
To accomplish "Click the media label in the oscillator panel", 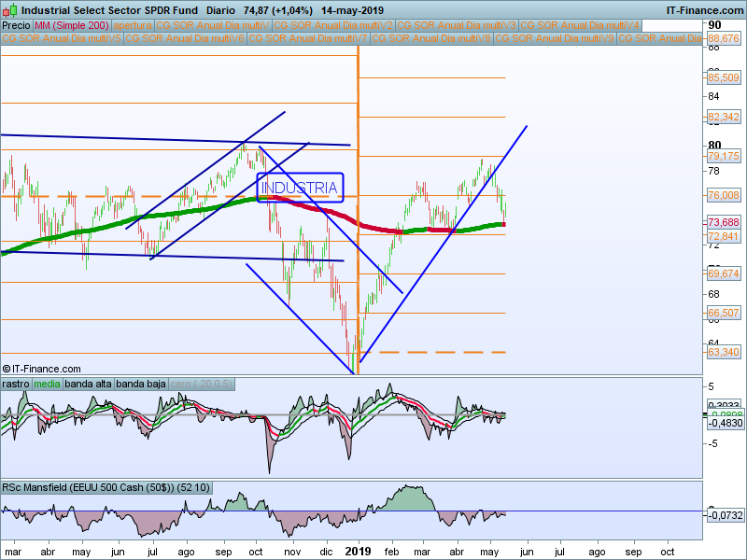I will coord(48,384).
